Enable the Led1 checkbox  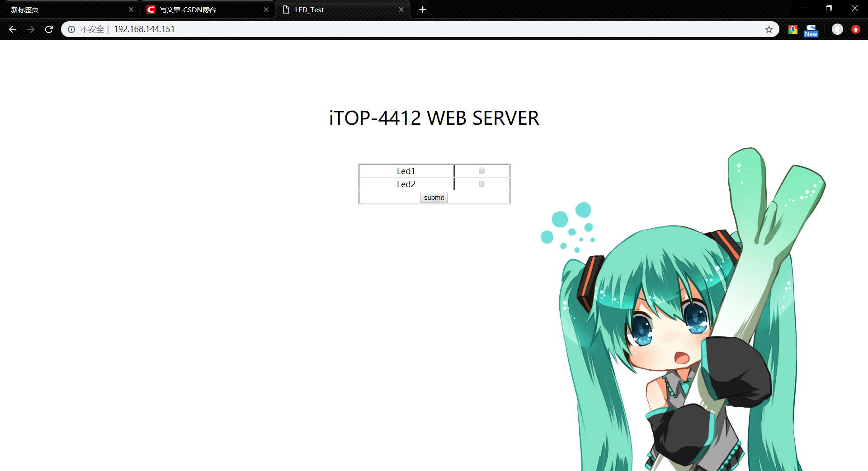[481, 170]
